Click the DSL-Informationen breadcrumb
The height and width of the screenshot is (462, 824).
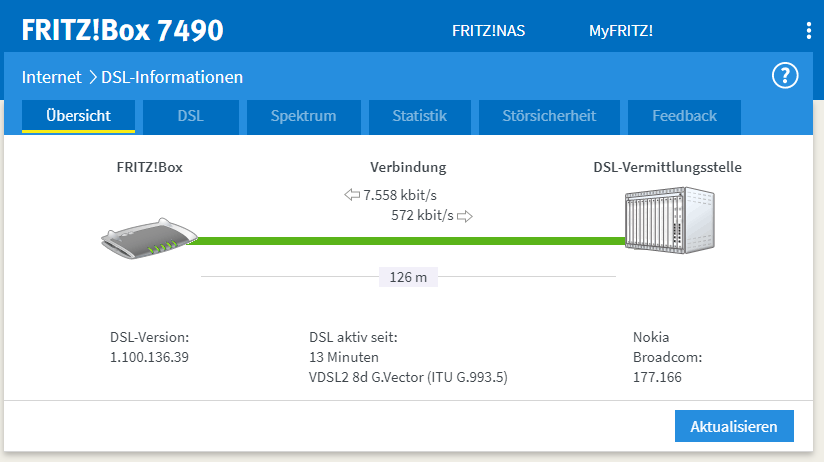click(172, 77)
